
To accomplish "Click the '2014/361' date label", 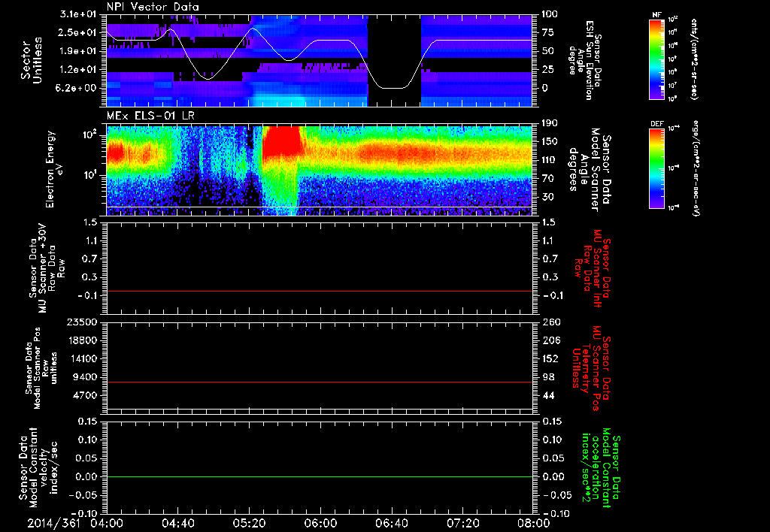I will tap(54, 523).
